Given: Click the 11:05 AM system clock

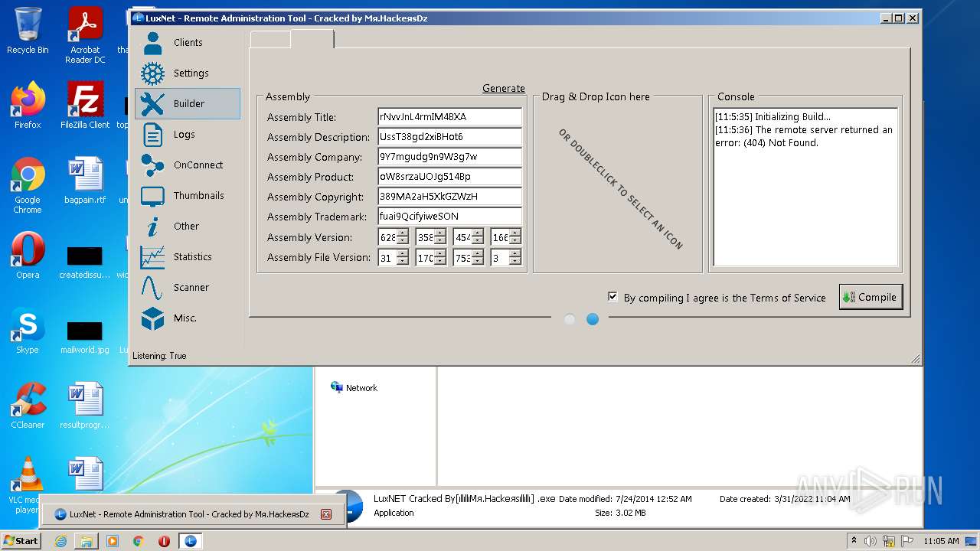Looking at the screenshot, I should coord(941,541).
